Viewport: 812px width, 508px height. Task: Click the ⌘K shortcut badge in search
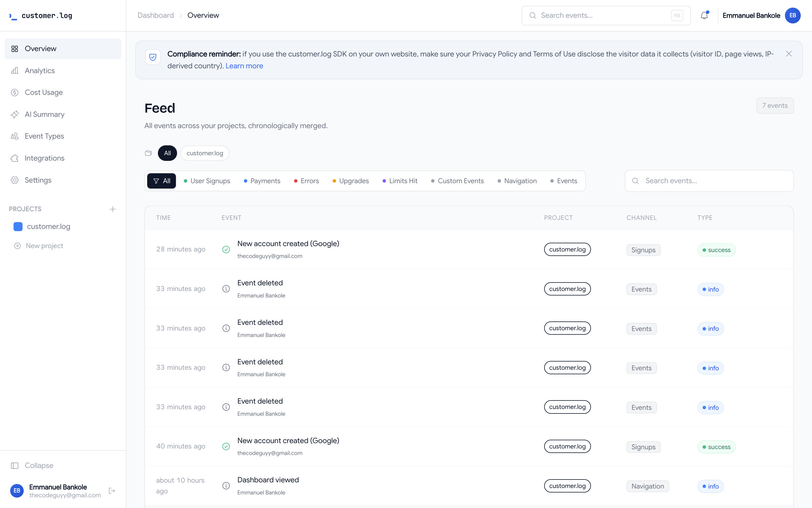tap(677, 16)
